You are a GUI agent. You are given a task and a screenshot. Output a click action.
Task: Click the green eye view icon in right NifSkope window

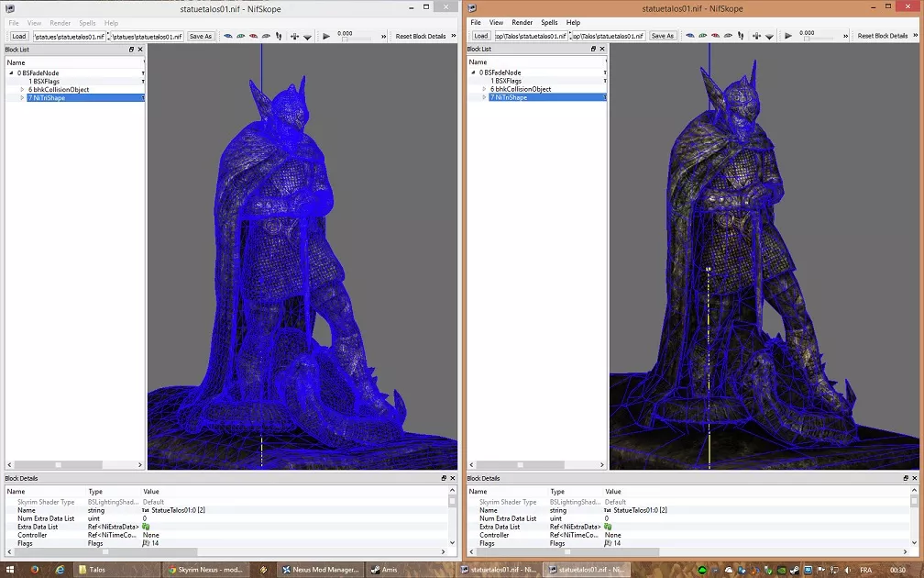(x=703, y=36)
